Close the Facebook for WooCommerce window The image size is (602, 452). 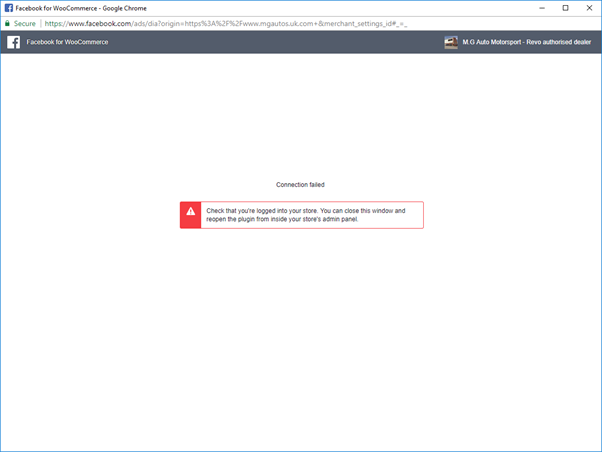pyautogui.click(x=589, y=8)
